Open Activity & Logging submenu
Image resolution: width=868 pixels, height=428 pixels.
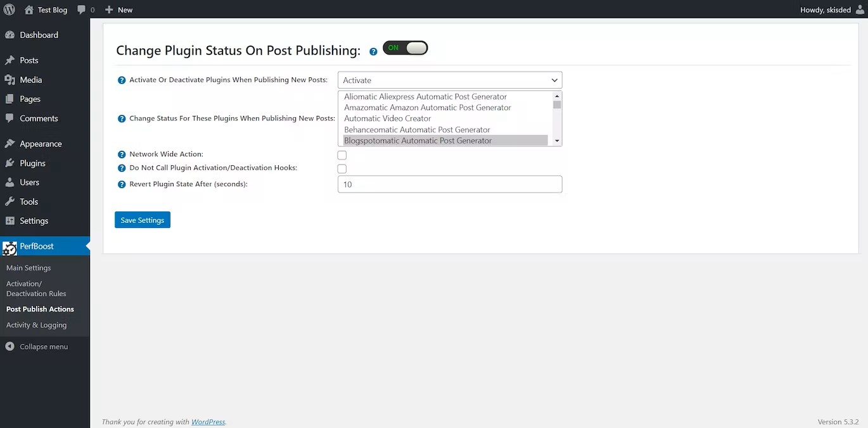36,325
